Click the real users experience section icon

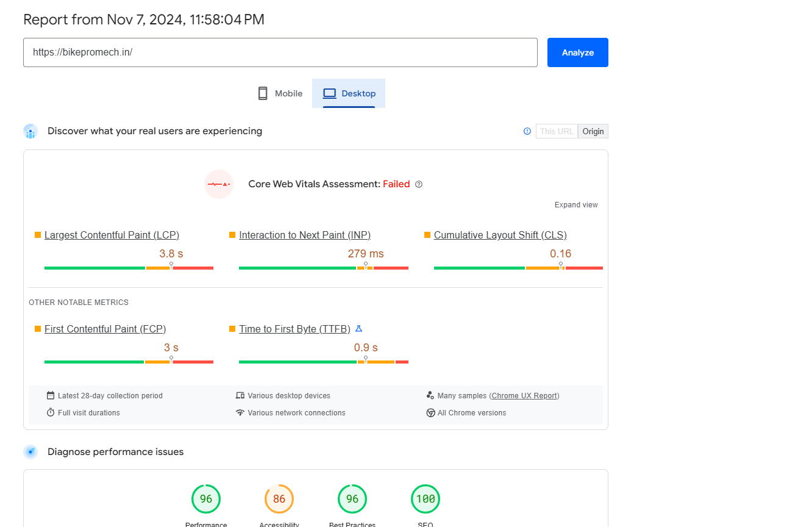(x=30, y=131)
